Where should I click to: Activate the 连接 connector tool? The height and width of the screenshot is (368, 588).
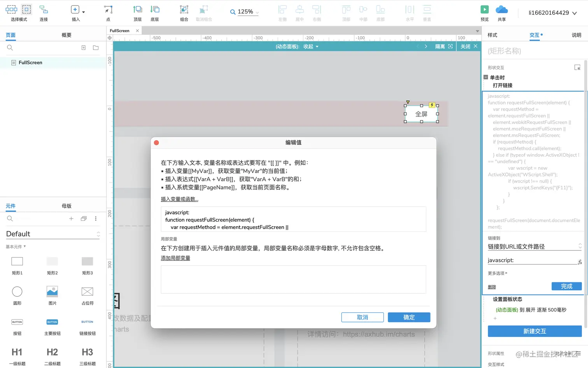point(44,13)
